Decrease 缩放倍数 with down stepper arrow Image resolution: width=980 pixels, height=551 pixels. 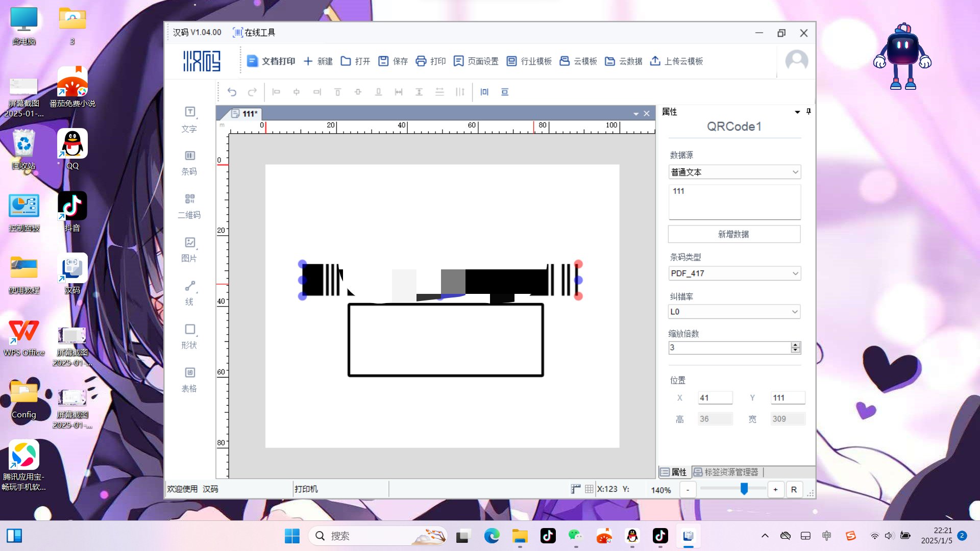795,350
